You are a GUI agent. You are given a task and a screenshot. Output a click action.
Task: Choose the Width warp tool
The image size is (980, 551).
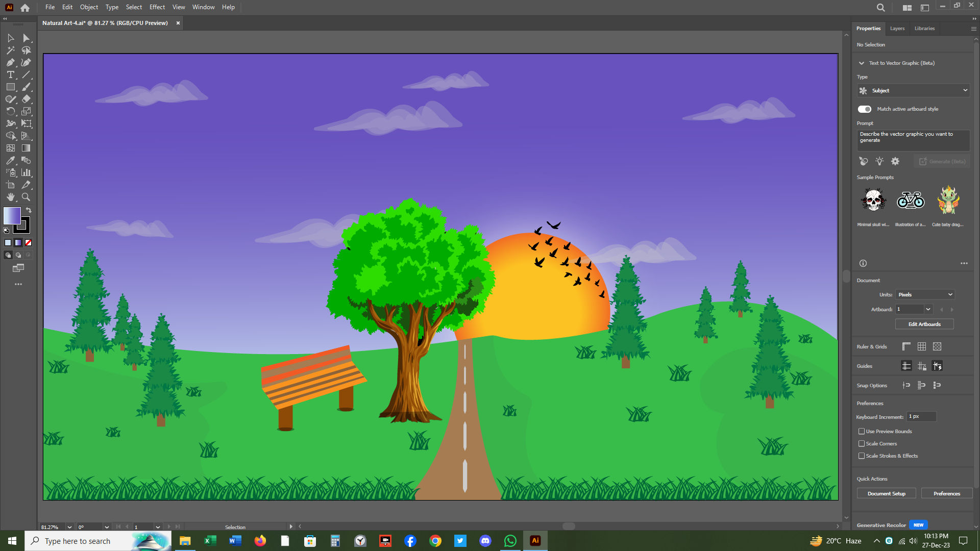(10, 124)
